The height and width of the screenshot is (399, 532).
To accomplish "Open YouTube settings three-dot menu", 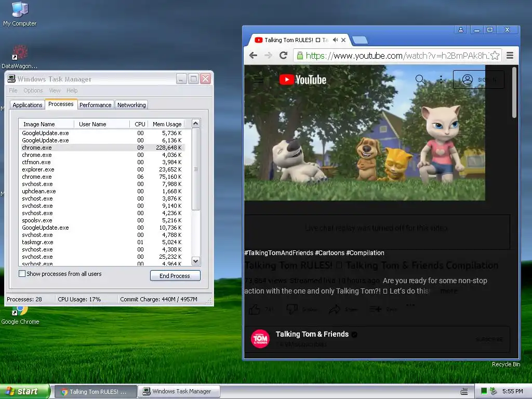I will coord(441,79).
